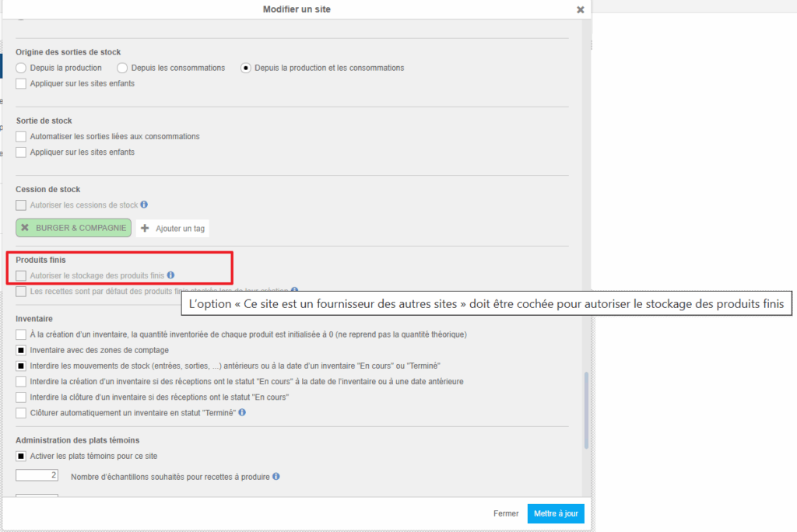
Task: Remove the BURGER & COMPAGNIE tag
Action: [25, 229]
